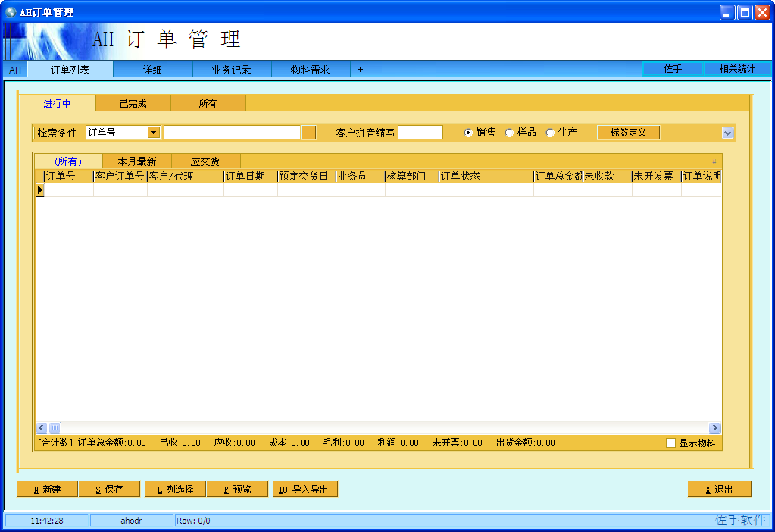Screen dimensions: 775x532
Task: Click the app icon in title bar
Action: coord(11,12)
